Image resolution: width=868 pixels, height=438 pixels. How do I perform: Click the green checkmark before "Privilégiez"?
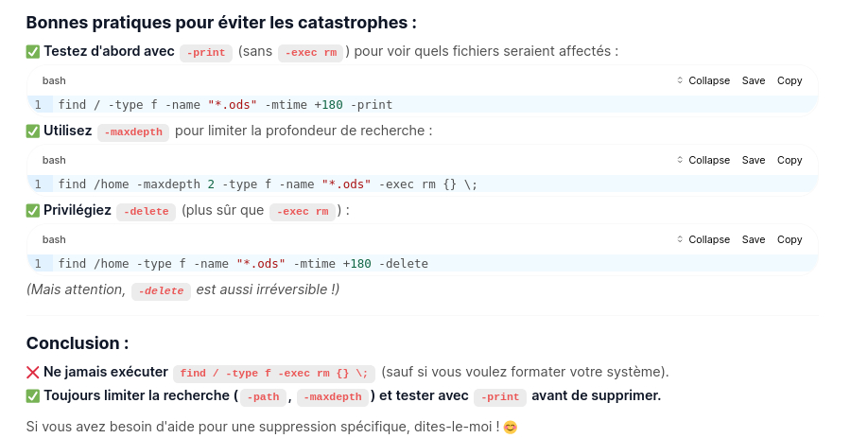point(33,211)
